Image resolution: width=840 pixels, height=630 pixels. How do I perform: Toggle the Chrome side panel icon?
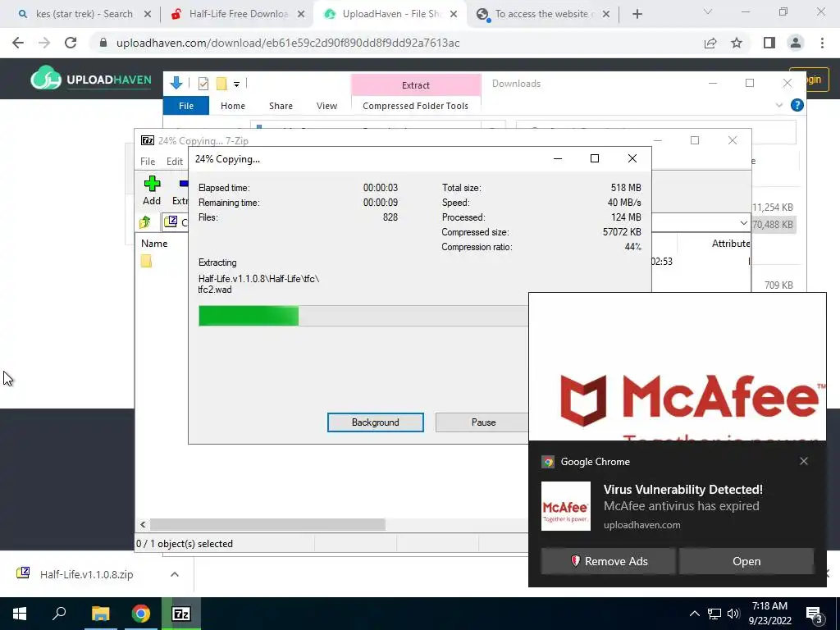(769, 43)
